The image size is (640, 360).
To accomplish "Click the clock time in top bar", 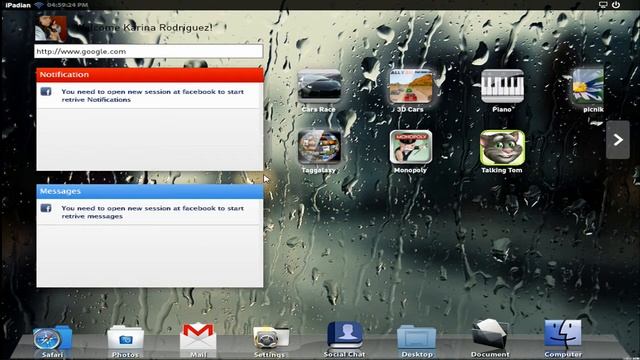I will point(67,5).
